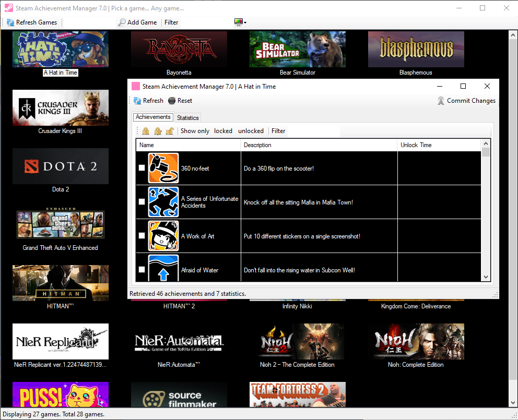Sort by the Name column header
Screen dimensions: 518x420
188,145
